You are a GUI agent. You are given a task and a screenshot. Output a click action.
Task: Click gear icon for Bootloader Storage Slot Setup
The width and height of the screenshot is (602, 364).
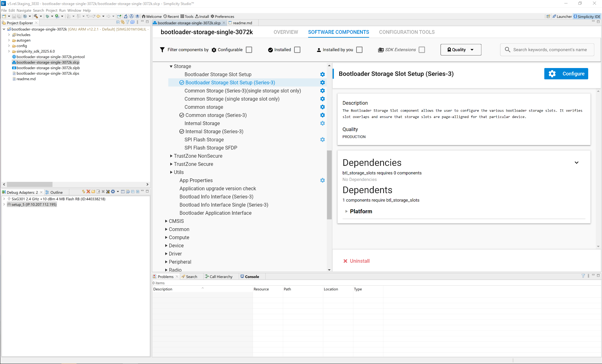coord(322,74)
